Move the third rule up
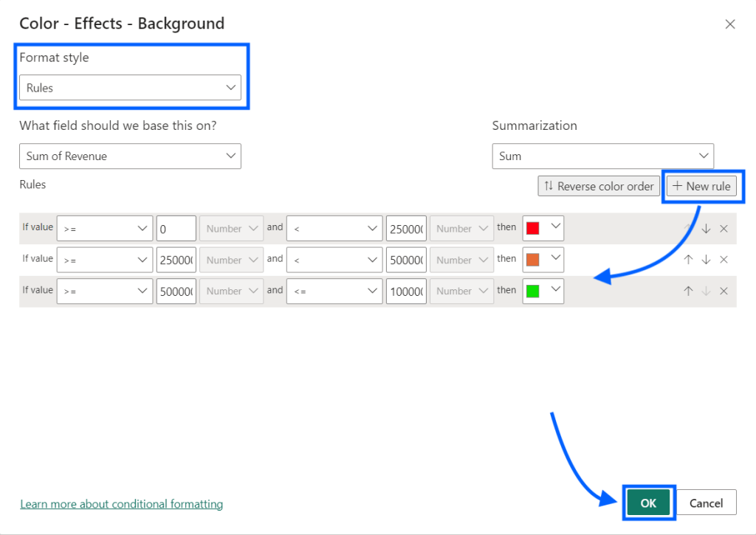The image size is (756, 535). point(688,291)
